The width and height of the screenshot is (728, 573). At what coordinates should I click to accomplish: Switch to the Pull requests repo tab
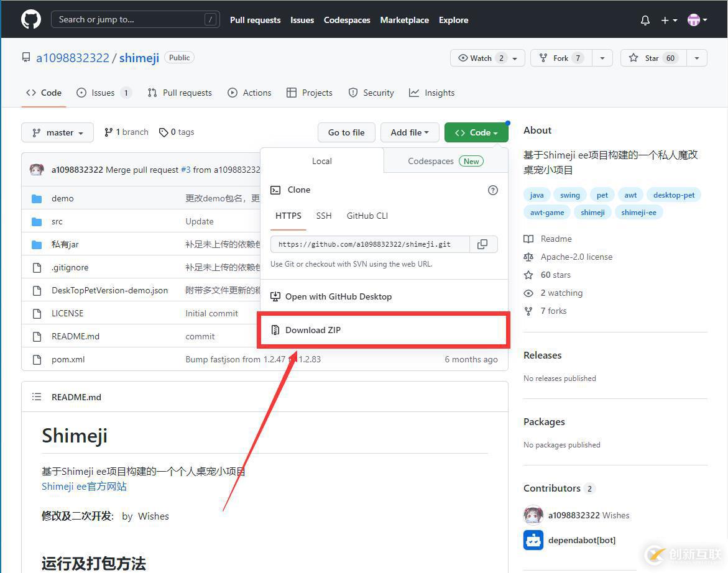point(180,93)
